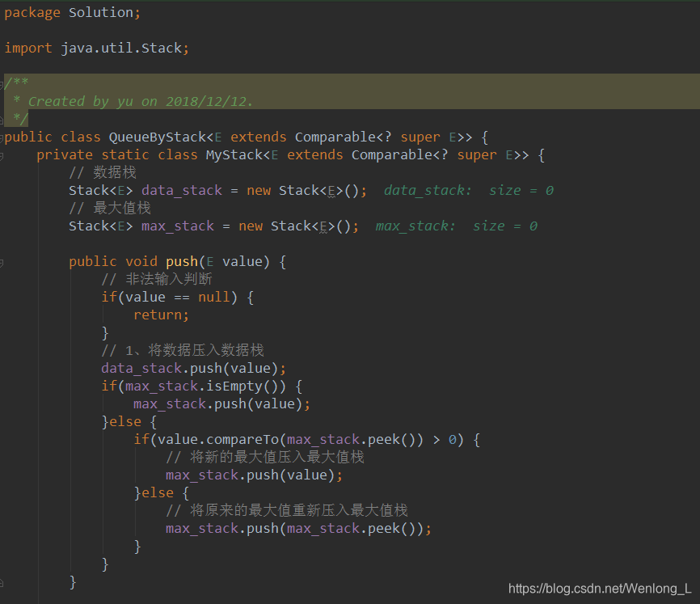Click the 'return;' statement

[x=161, y=315]
